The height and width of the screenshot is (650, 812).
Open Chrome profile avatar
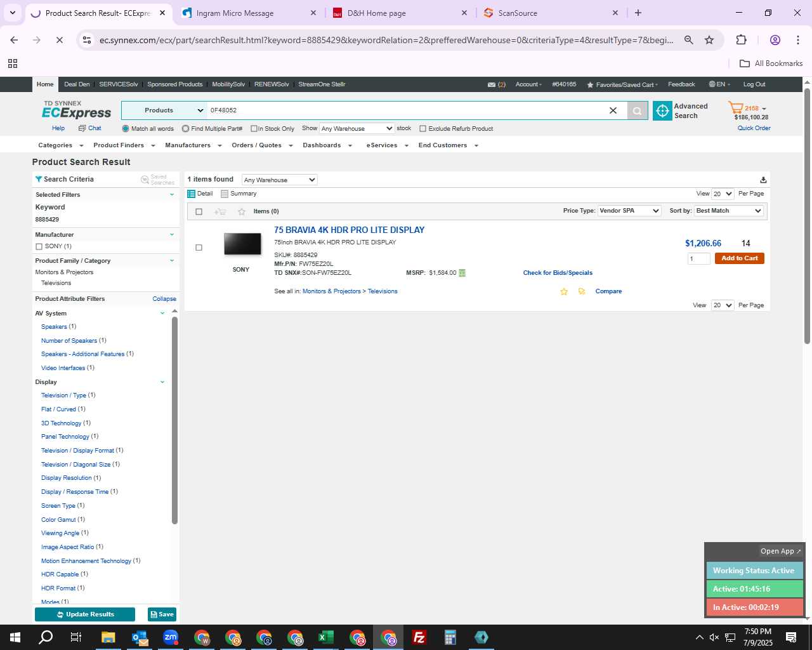pyautogui.click(x=775, y=40)
